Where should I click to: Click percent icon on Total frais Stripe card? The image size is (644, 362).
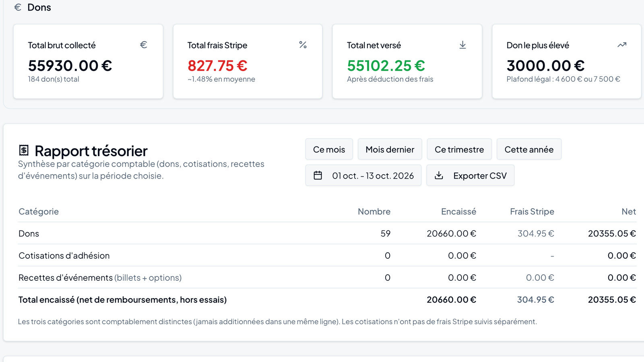pyautogui.click(x=303, y=45)
